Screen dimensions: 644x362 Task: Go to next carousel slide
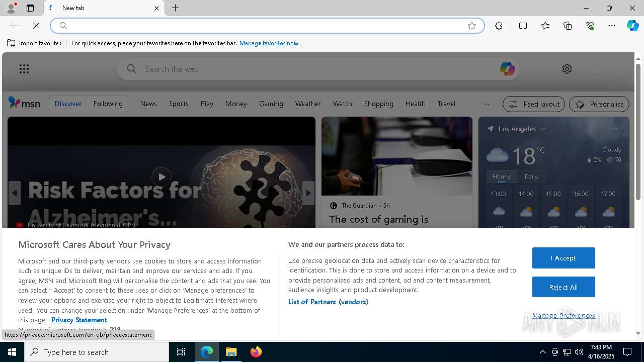308,193
